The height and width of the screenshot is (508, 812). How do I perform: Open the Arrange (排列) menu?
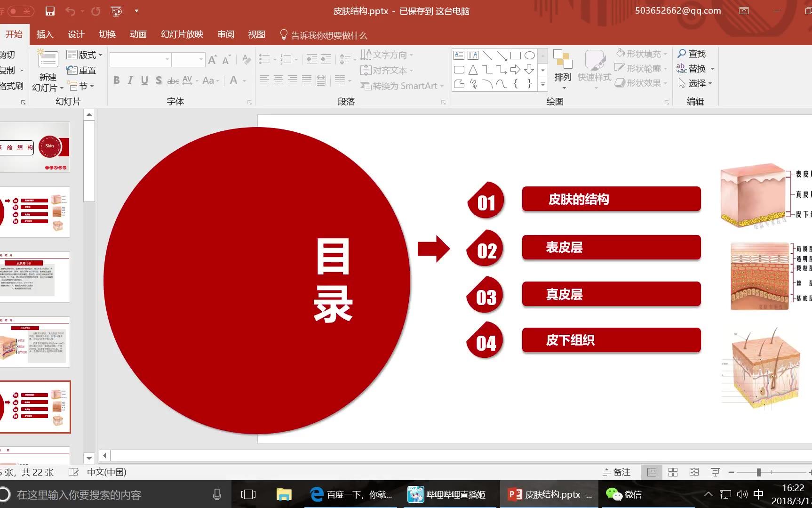(x=563, y=69)
